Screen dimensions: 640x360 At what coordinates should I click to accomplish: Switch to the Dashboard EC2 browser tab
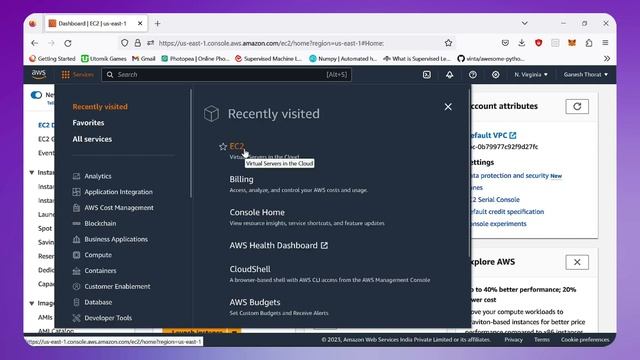[x=96, y=24]
